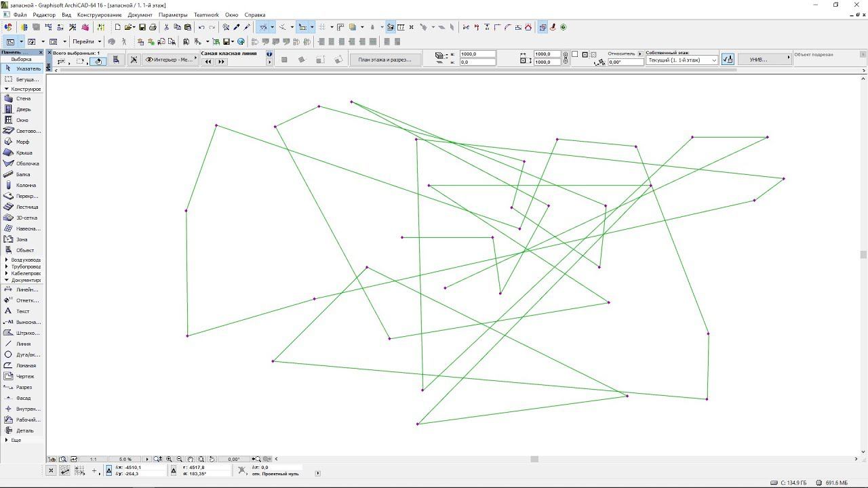
Task: Click the rotation angle field showing 0,00°
Action: 626,62
